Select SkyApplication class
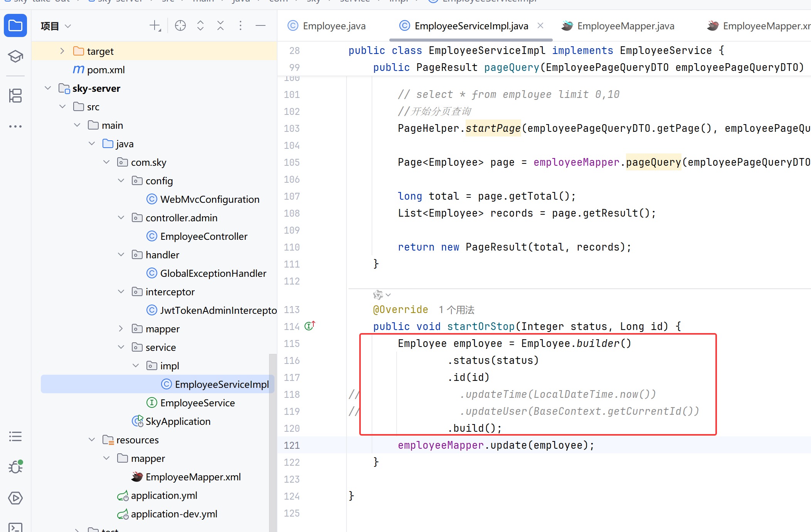Viewport: 811px width, 532px height. pyautogui.click(x=172, y=421)
